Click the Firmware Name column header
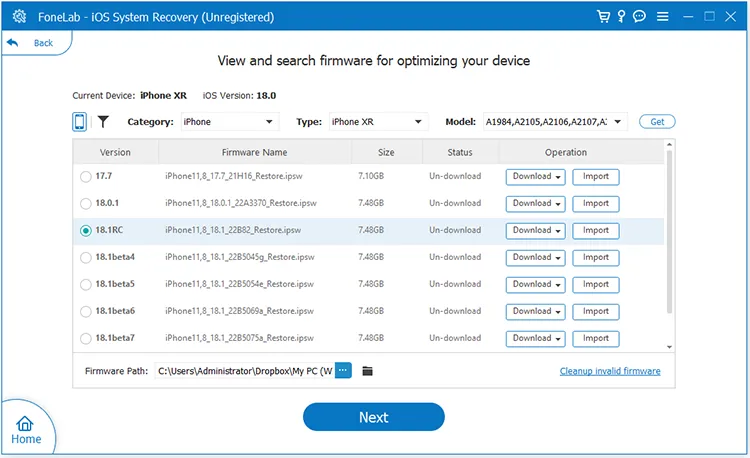The image size is (750, 458). [x=254, y=153]
